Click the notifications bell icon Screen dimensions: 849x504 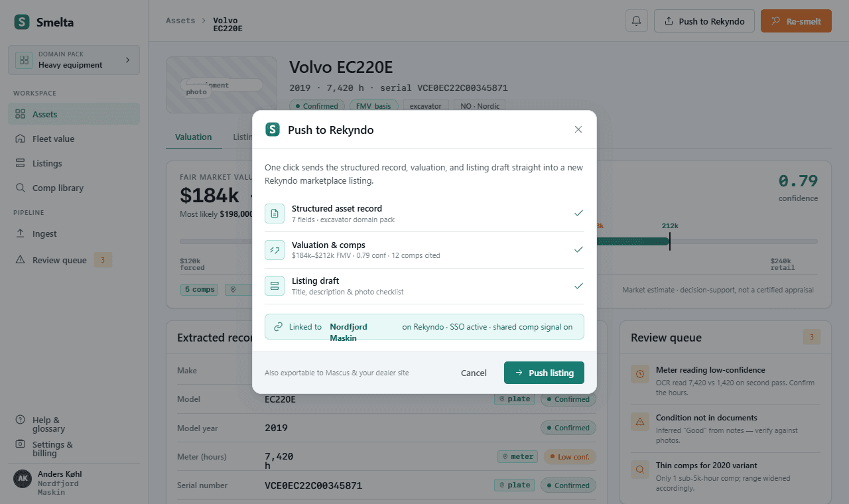(x=636, y=21)
